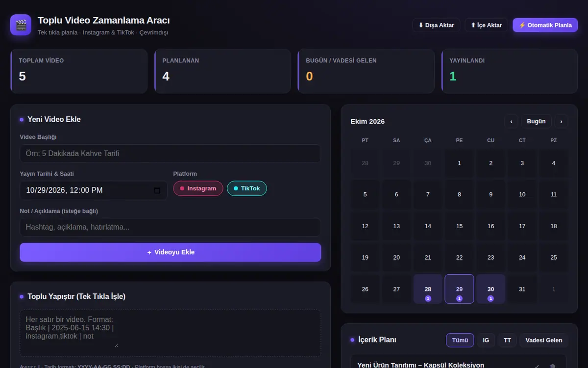Screen dimensions: 588x368
Task: Delete the Yeni Ürün Tanıtımı video entry
Action: point(552,366)
